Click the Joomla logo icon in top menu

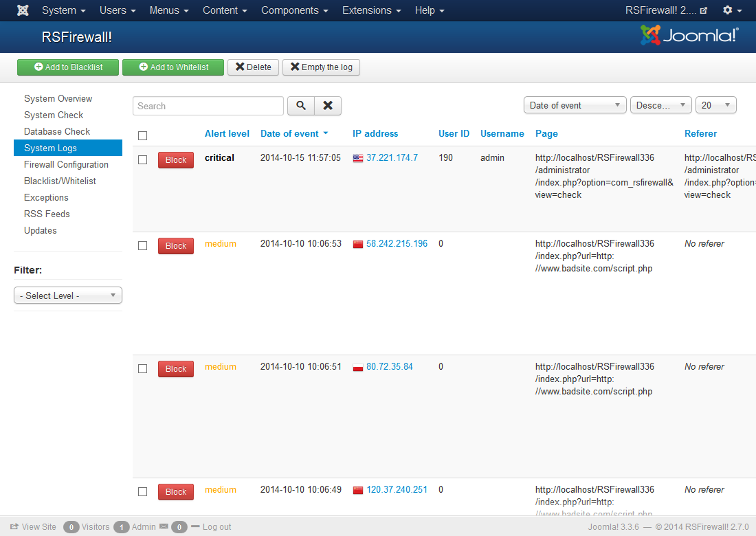click(23, 10)
